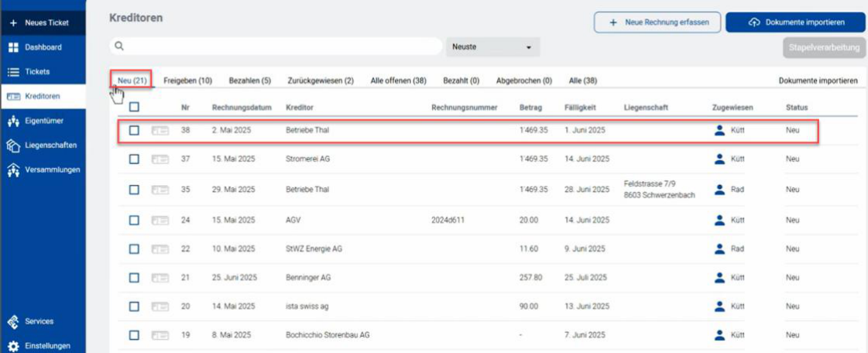The height and width of the screenshot is (353, 868).
Task: Check the box for invoice 38 Betriebe Thal
Action: [134, 131]
